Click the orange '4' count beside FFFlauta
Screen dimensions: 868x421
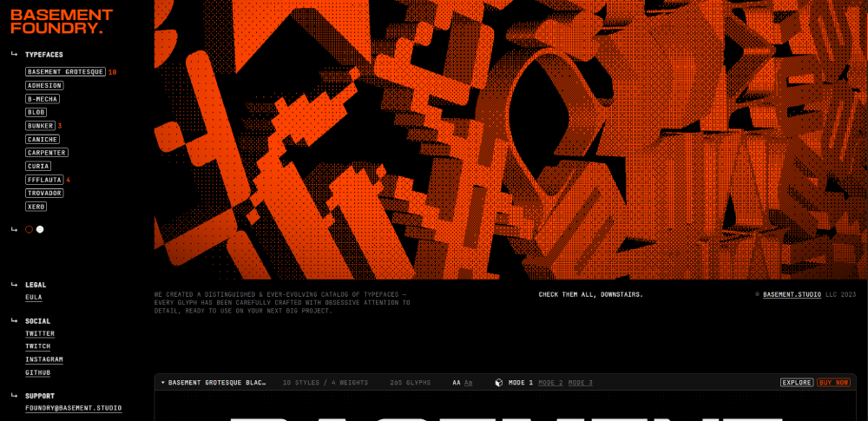[68, 180]
